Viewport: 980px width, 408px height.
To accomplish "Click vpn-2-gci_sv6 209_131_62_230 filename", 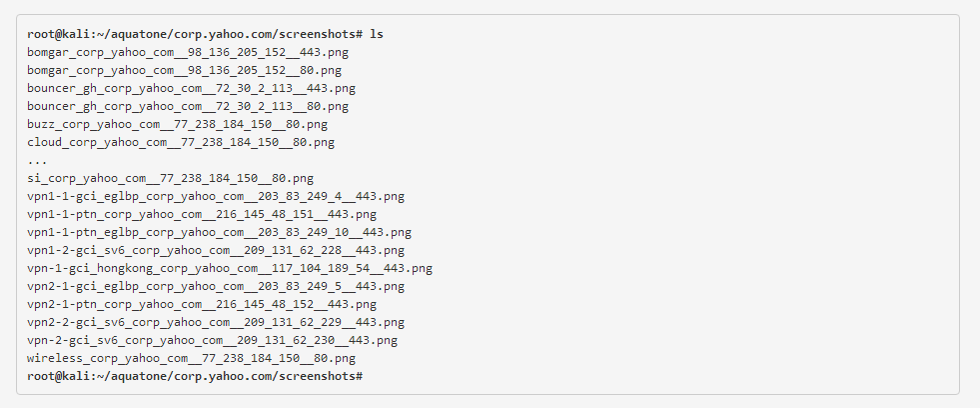I will [x=213, y=341].
